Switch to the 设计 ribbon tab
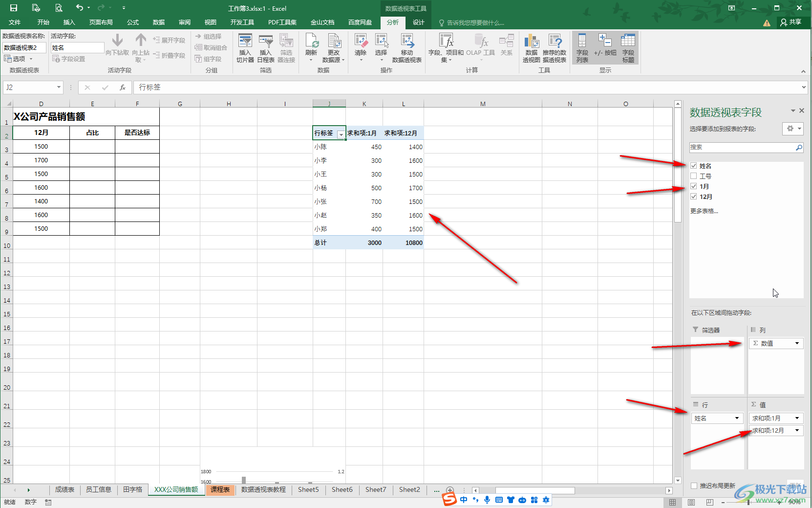The image size is (812, 508). [419, 22]
